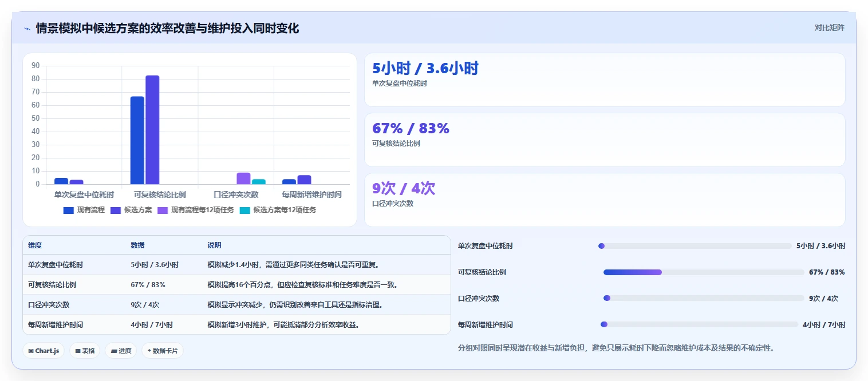Viewport: 868px width, 381px height.
Task: Select the 每周新增维护时间 table row name
Action: pyautogui.click(x=56, y=324)
